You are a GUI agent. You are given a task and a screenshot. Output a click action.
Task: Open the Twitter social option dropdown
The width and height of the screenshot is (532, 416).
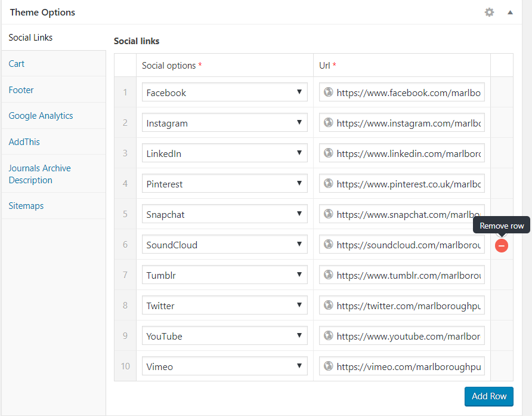tap(225, 305)
